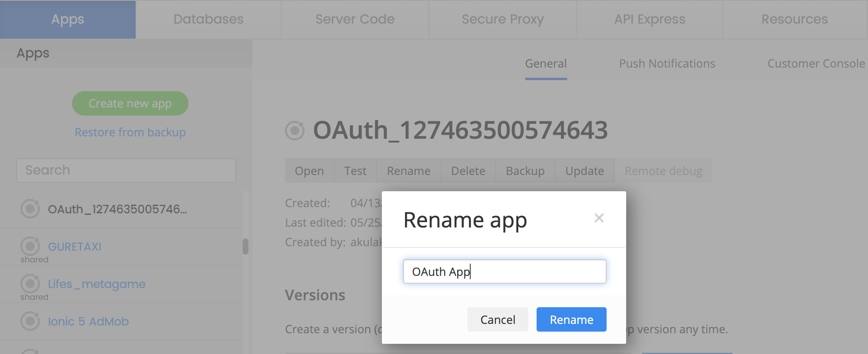This screenshot has height=354, width=868.
Task: Open the Server Code tab
Action: coord(355,20)
